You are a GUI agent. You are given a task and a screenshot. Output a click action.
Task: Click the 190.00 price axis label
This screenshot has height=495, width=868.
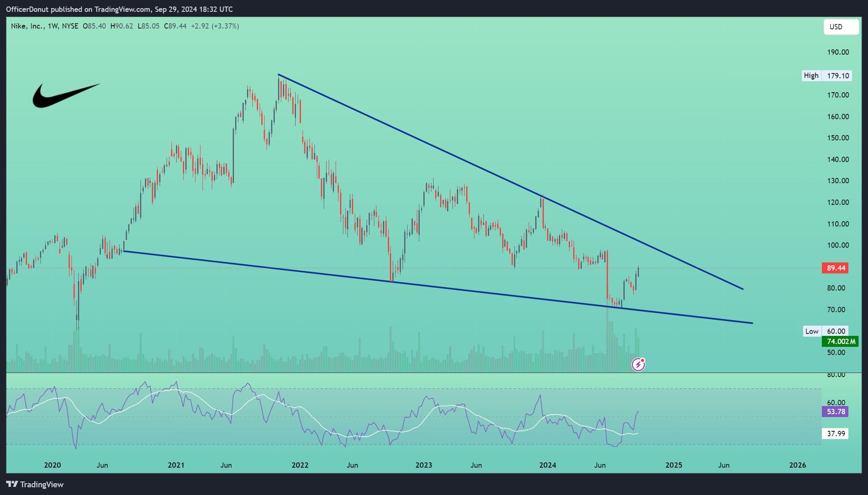tap(838, 52)
